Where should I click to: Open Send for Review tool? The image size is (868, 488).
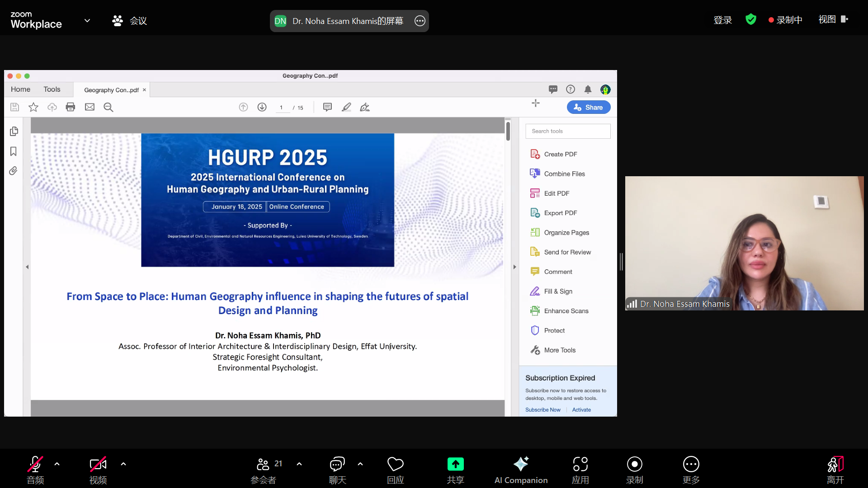(x=561, y=252)
